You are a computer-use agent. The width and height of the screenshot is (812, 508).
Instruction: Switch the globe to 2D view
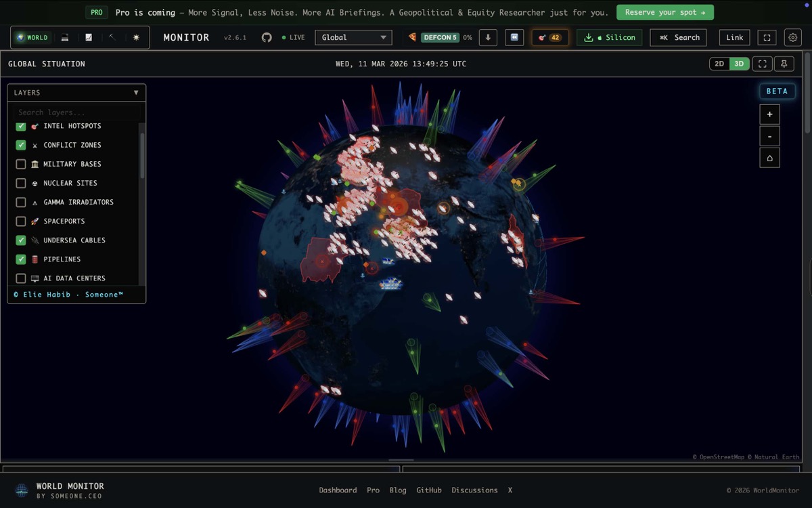pyautogui.click(x=719, y=64)
